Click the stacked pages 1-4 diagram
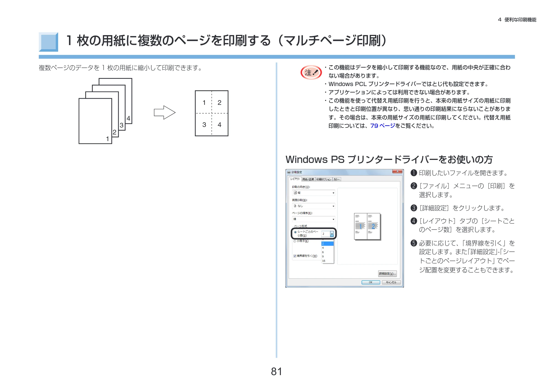The image size is (554, 392). coord(105,111)
